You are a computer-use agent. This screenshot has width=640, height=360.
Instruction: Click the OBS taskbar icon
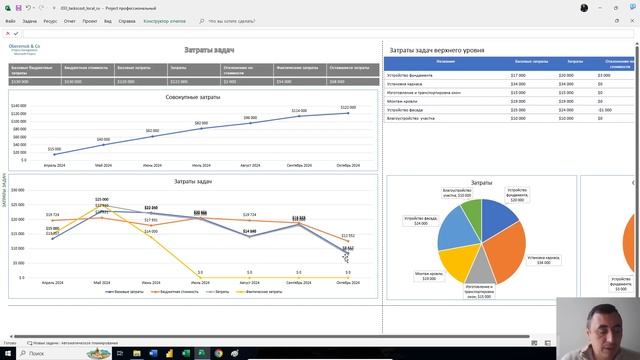pos(235,353)
